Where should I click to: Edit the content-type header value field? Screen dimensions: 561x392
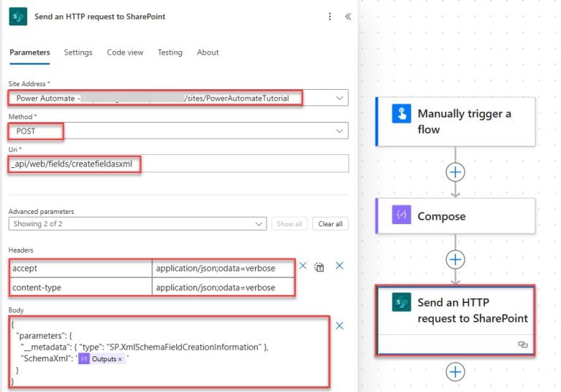click(223, 287)
